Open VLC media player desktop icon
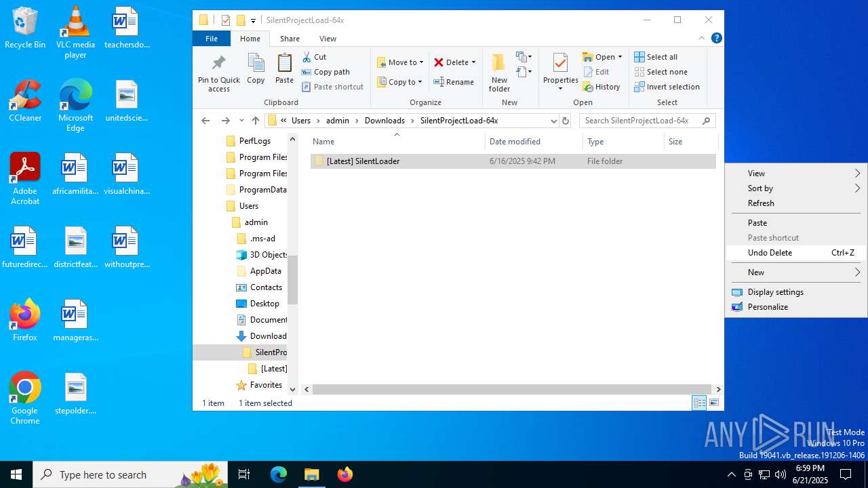868x488 pixels. pos(75,33)
